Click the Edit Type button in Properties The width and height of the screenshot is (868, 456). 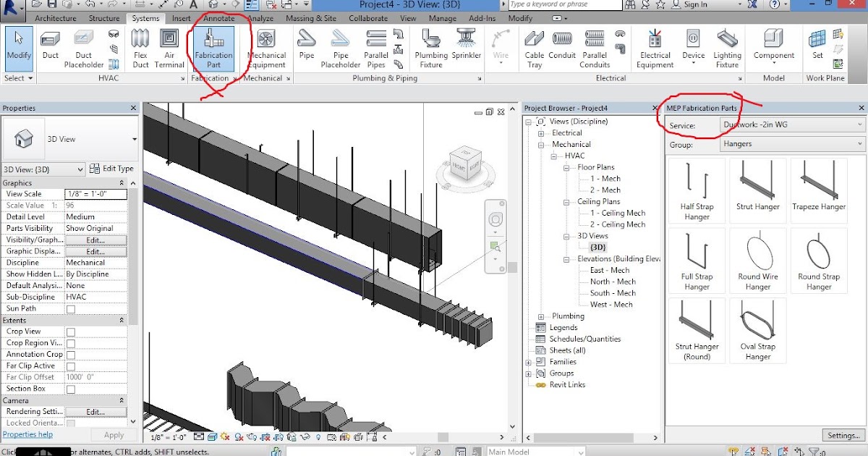click(113, 168)
